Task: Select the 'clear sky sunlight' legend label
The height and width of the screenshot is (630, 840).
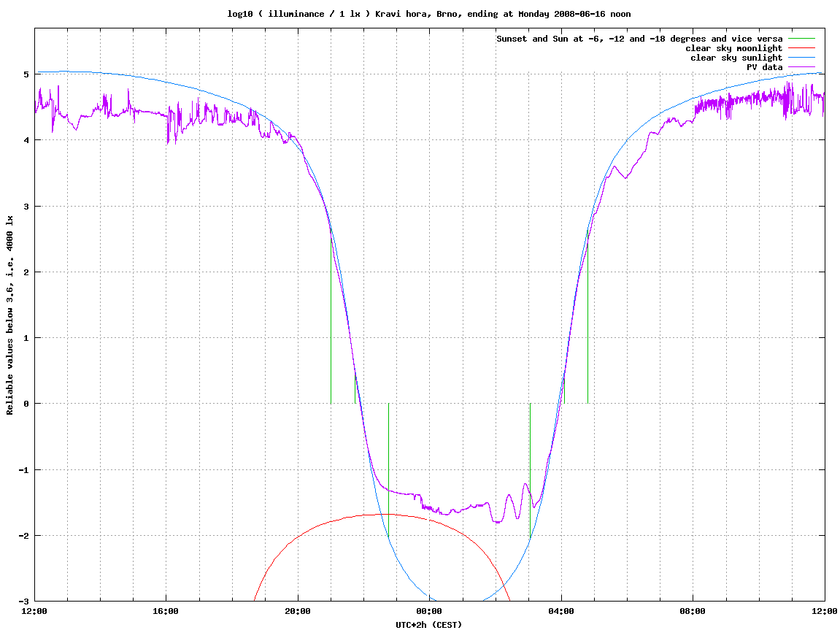Action: coord(736,58)
